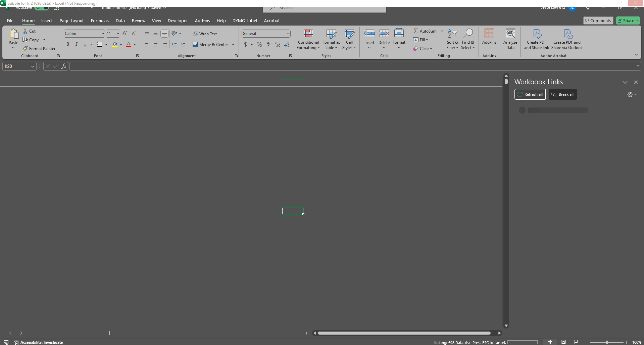The height and width of the screenshot is (345, 644).
Task: Click Create PDF and Share via Outlook
Action: [567, 39]
